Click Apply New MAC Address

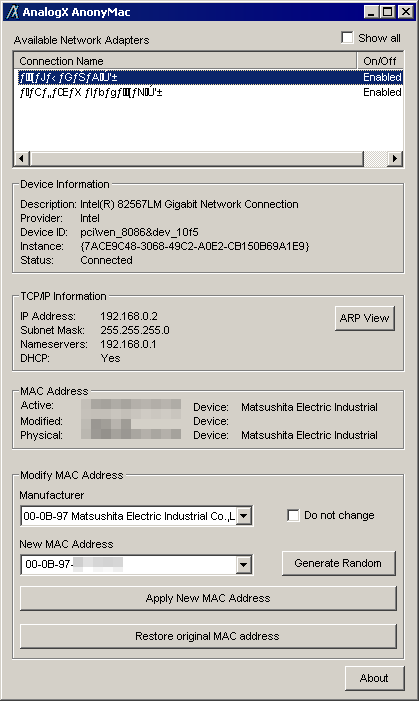[x=208, y=598]
